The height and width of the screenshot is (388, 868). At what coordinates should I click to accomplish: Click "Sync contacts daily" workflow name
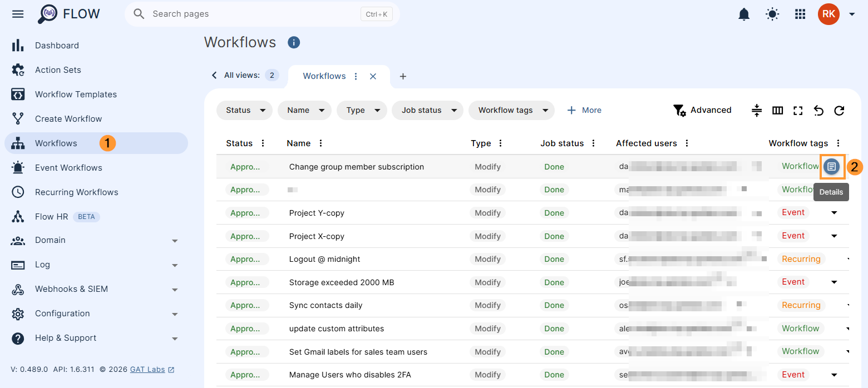coord(325,305)
